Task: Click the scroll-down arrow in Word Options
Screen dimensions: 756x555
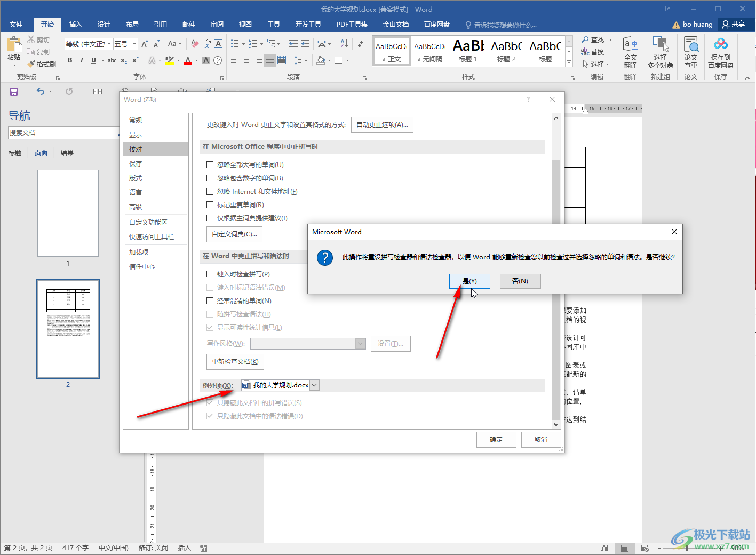Action: 556,425
